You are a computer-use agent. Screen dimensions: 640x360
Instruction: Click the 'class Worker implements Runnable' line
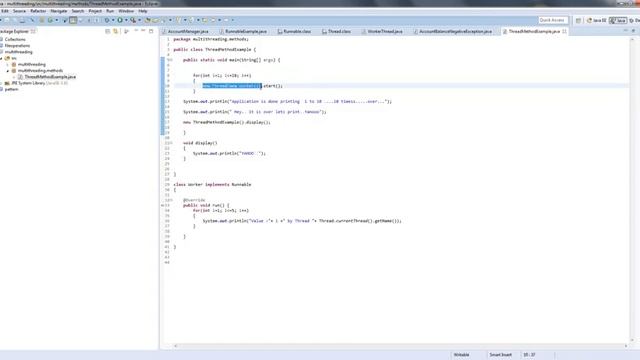[212, 184]
